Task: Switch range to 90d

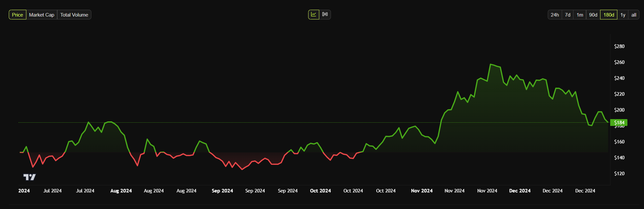Action: (593, 15)
